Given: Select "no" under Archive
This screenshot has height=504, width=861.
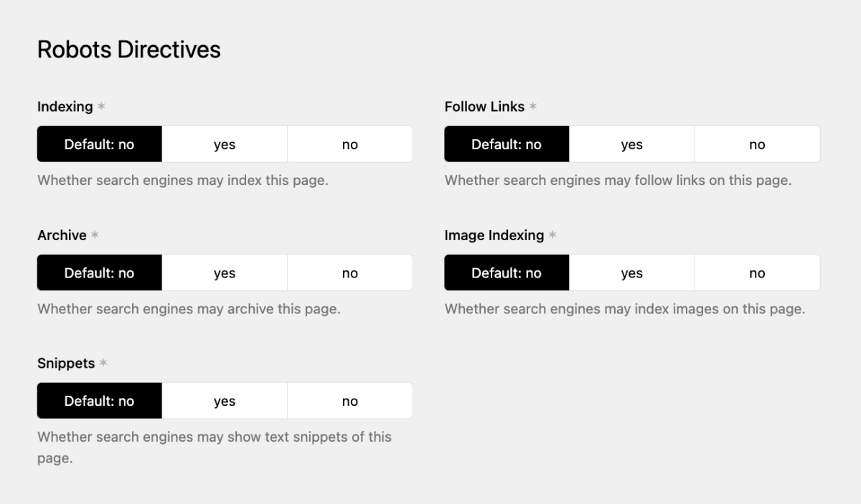Looking at the screenshot, I should [x=349, y=272].
